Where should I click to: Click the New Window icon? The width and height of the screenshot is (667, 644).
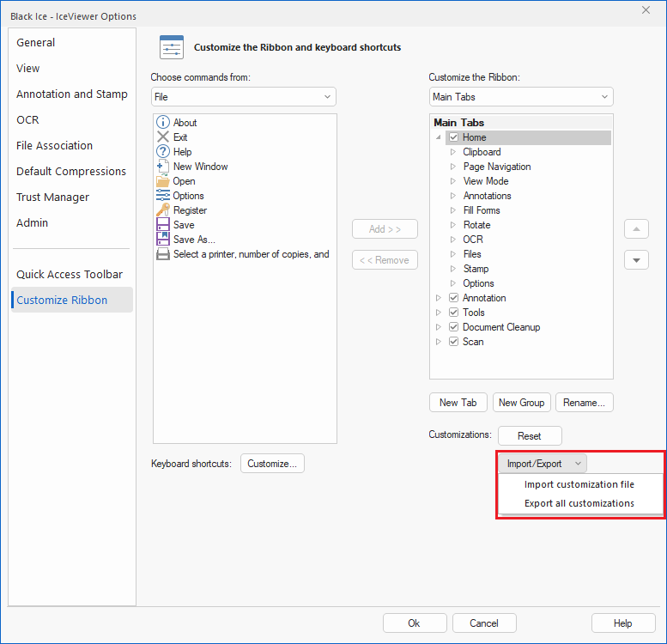163,166
